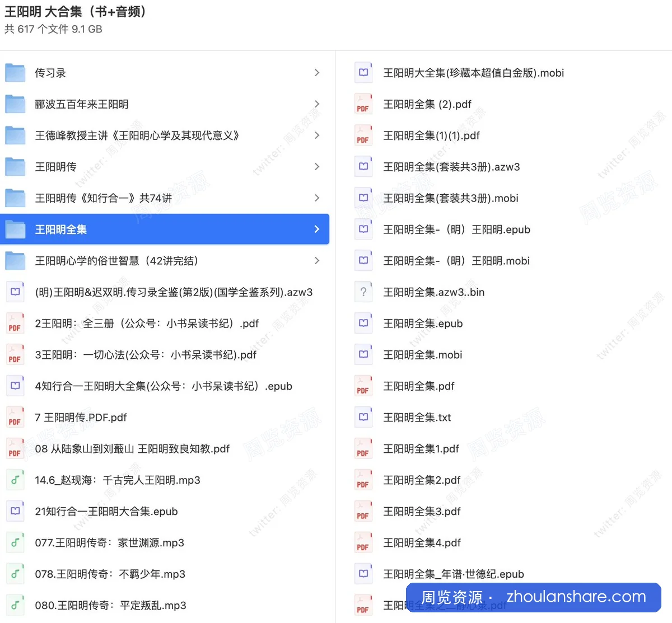Click the PDF icon for 08 从陆象山到刘蕺山

[x=15, y=449]
